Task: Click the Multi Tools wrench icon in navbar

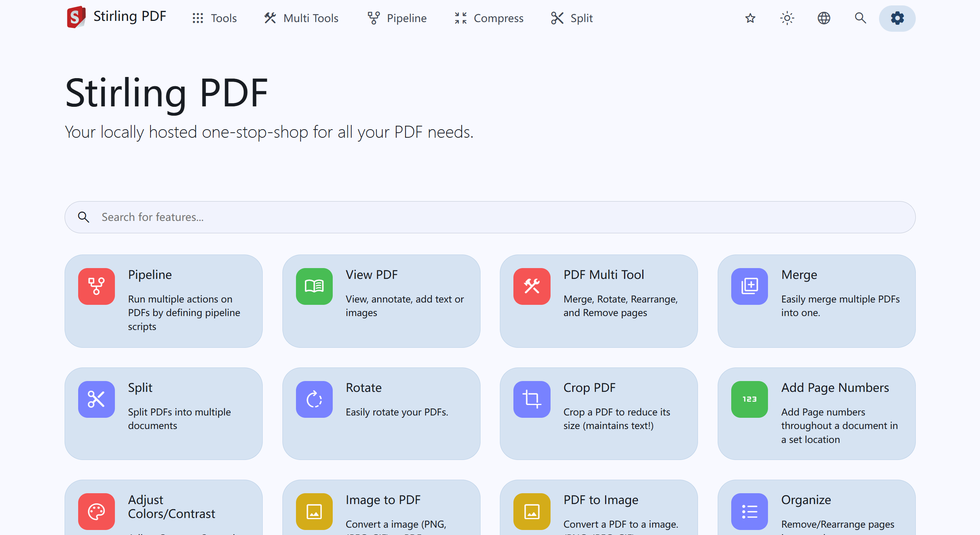Action: 270,18
